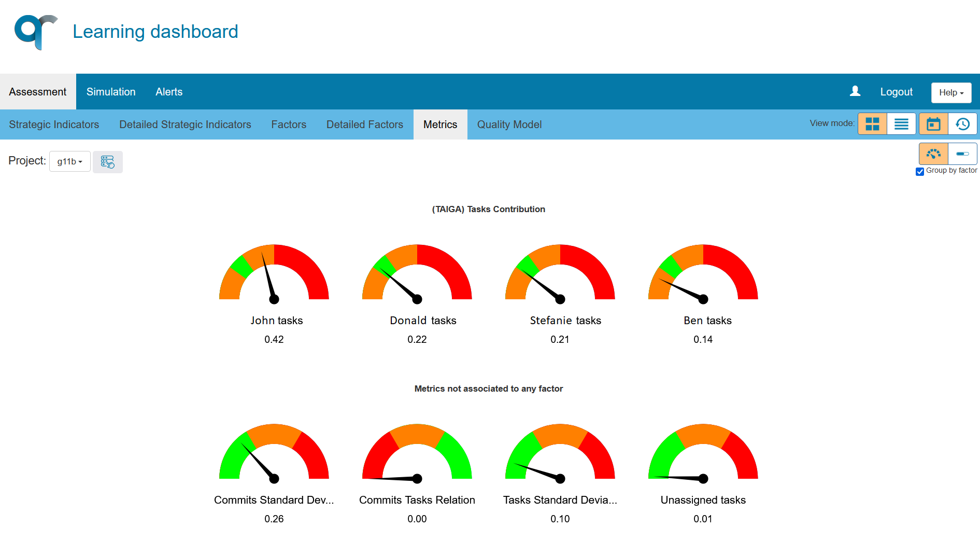
Task: Open the Detailed Factors tab
Action: coord(364,124)
